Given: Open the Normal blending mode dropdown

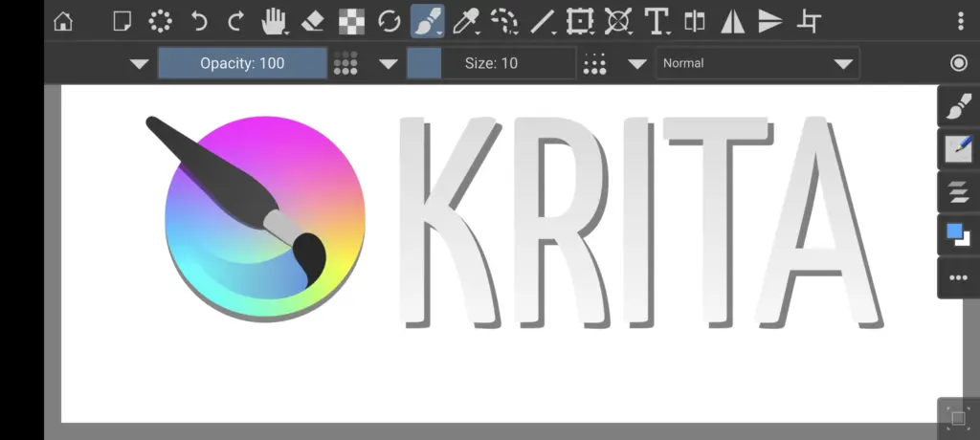Looking at the screenshot, I should coord(756,63).
